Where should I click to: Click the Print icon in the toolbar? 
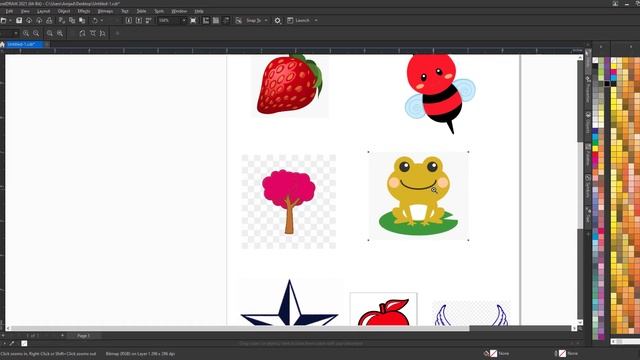click(x=49, y=20)
